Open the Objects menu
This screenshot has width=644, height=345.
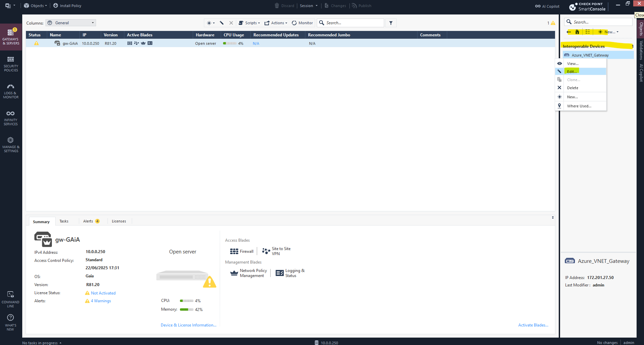click(x=35, y=6)
